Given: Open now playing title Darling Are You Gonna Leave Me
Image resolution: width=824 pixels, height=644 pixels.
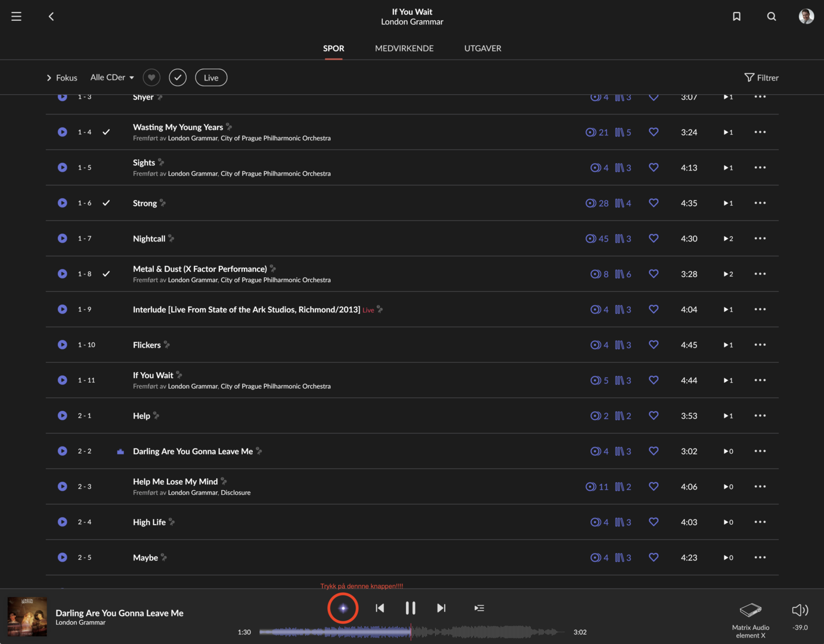Looking at the screenshot, I should pyautogui.click(x=119, y=613).
